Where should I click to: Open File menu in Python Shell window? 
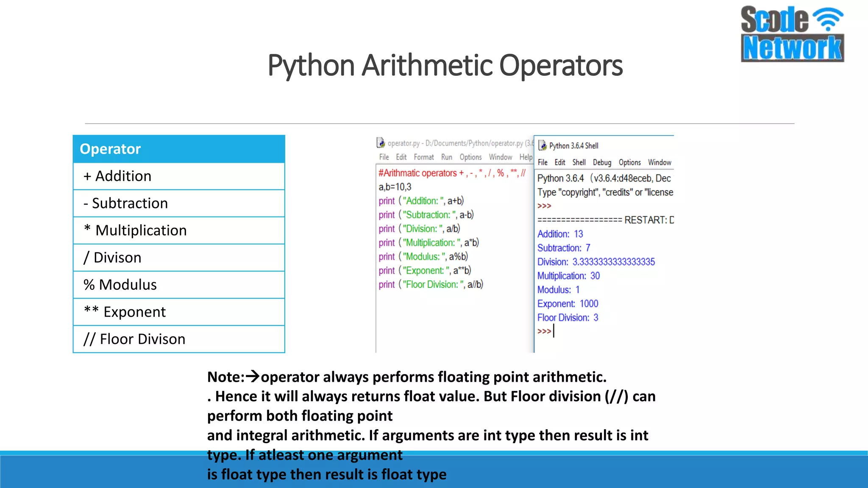542,162
